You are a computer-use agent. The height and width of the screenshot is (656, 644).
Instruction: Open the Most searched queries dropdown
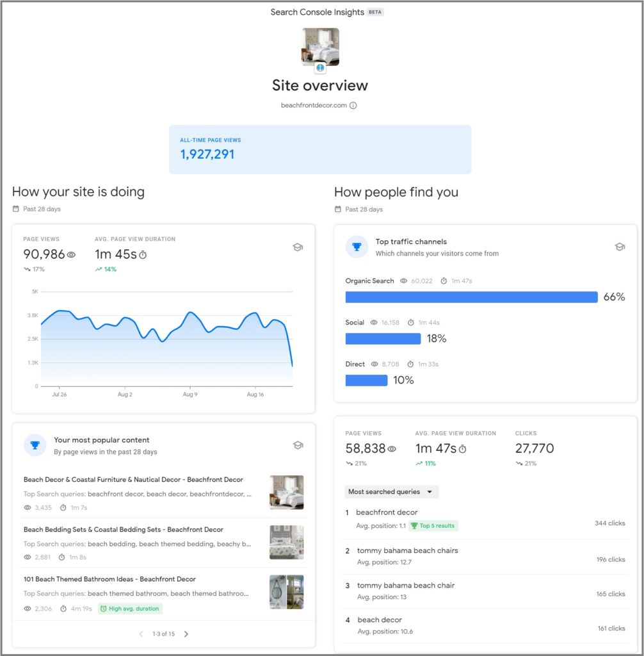[391, 492]
